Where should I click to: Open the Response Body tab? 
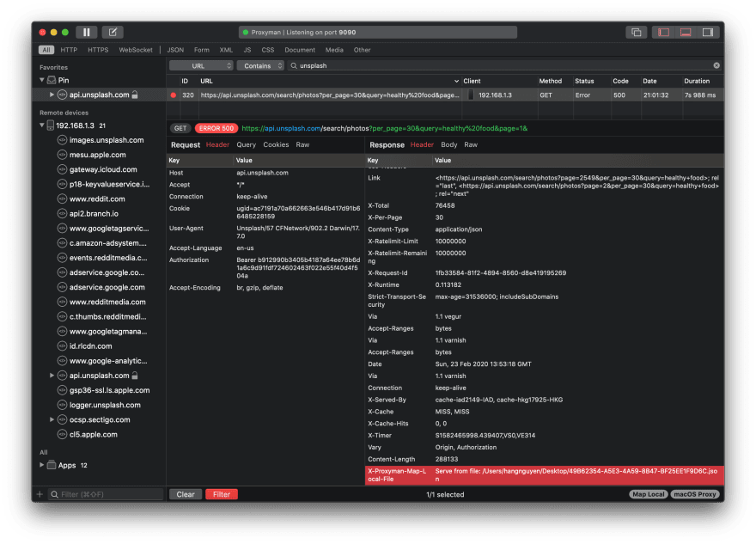(x=448, y=144)
